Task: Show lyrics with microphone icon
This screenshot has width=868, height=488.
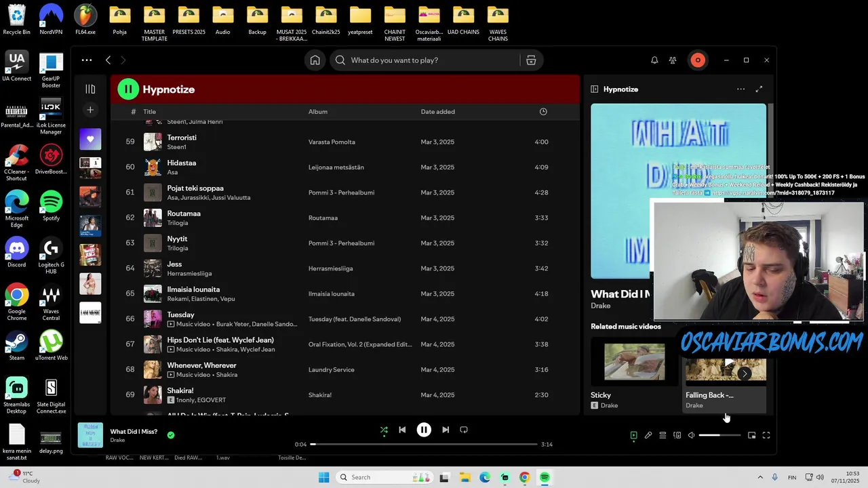Action: (x=648, y=435)
